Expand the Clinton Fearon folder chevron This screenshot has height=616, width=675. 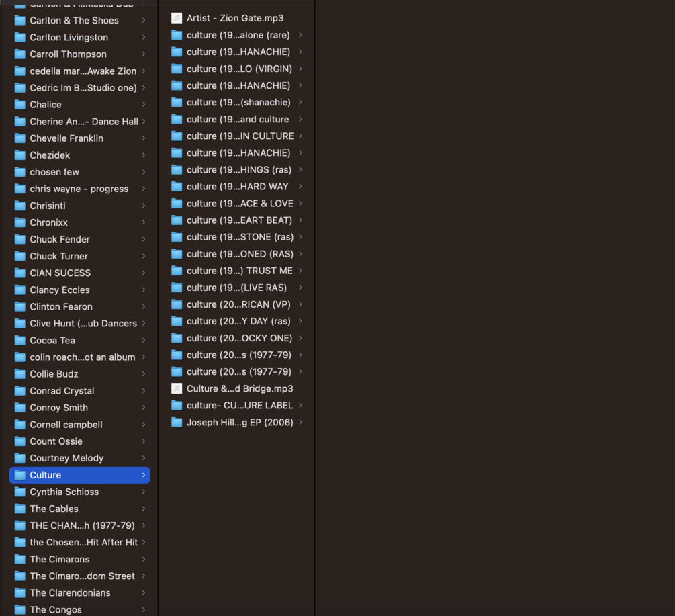143,306
